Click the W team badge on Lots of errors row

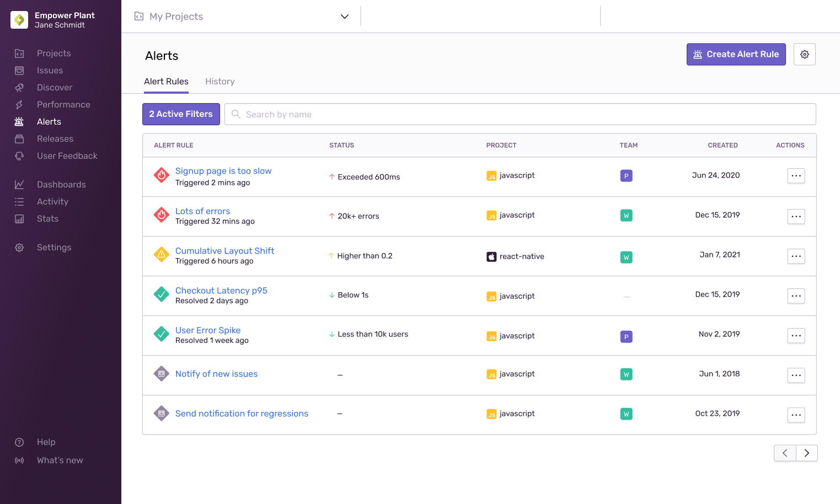(x=626, y=216)
